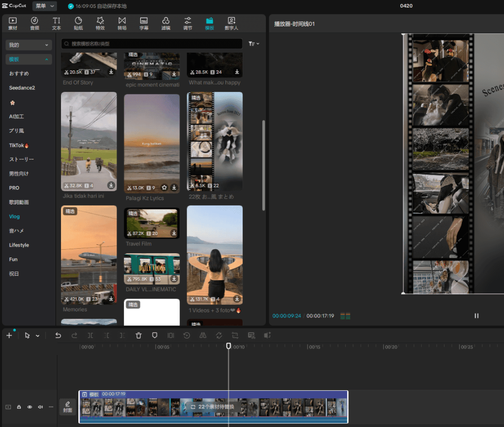This screenshot has width=504, height=427.
Task: Select the Seedance2 category
Action: [x=22, y=88]
